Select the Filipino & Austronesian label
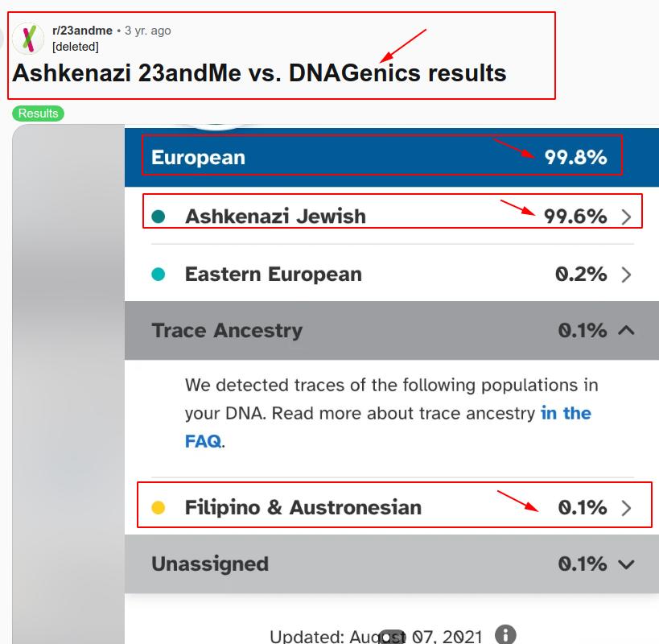The image size is (659, 644). coord(303,508)
